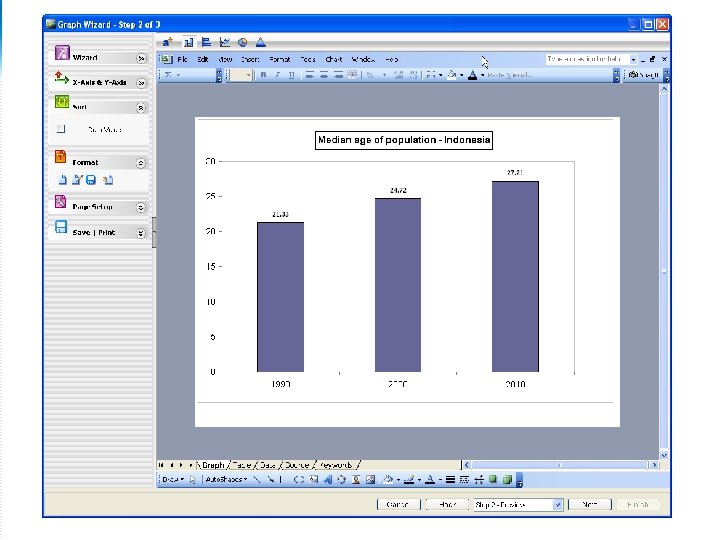The width and height of the screenshot is (720, 540).
Task: Click the edit-format pencil icon under Format
Action: tap(77, 180)
